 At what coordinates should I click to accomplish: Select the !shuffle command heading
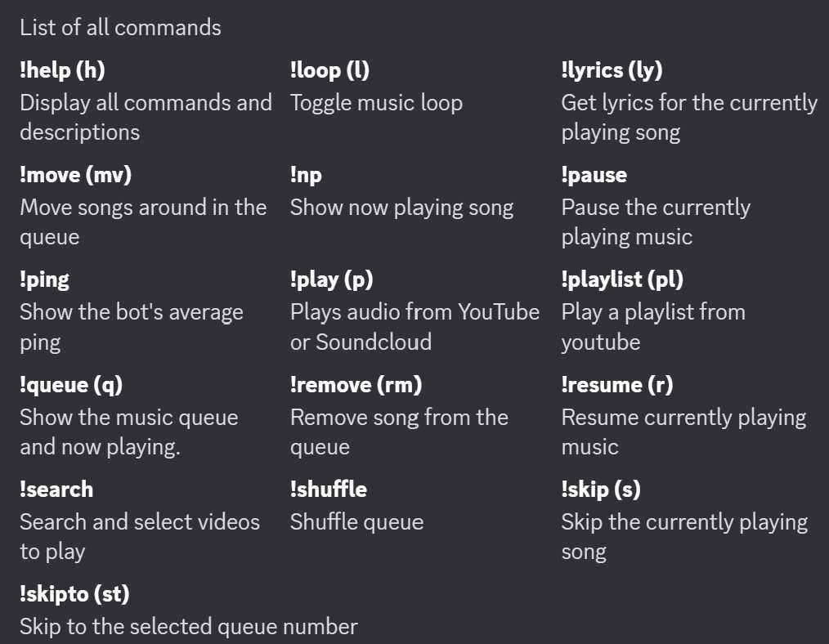pyautogui.click(x=329, y=490)
